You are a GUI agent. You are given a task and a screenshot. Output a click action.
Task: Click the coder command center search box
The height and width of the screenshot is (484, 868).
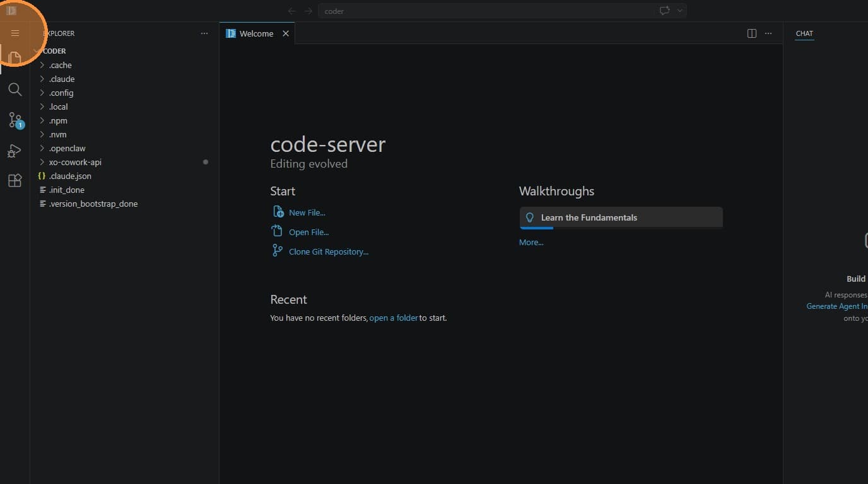tap(486, 11)
